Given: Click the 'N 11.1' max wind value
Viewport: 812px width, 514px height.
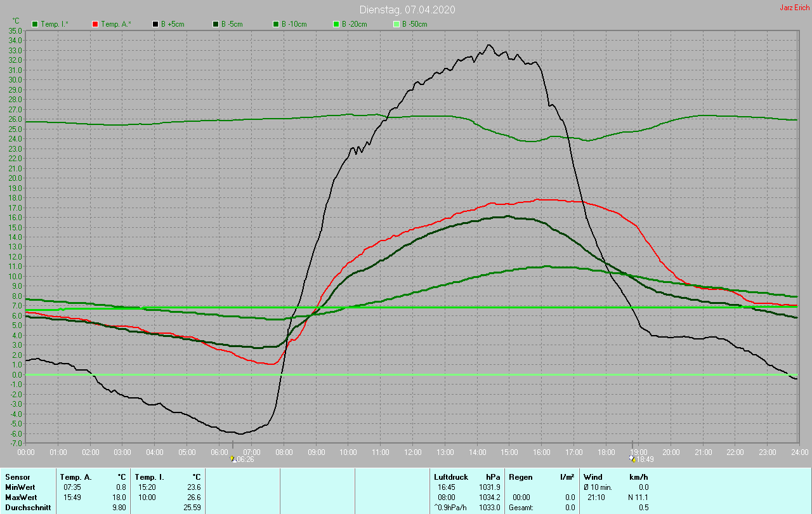Looking at the screenshot, I should pos(638,497).
